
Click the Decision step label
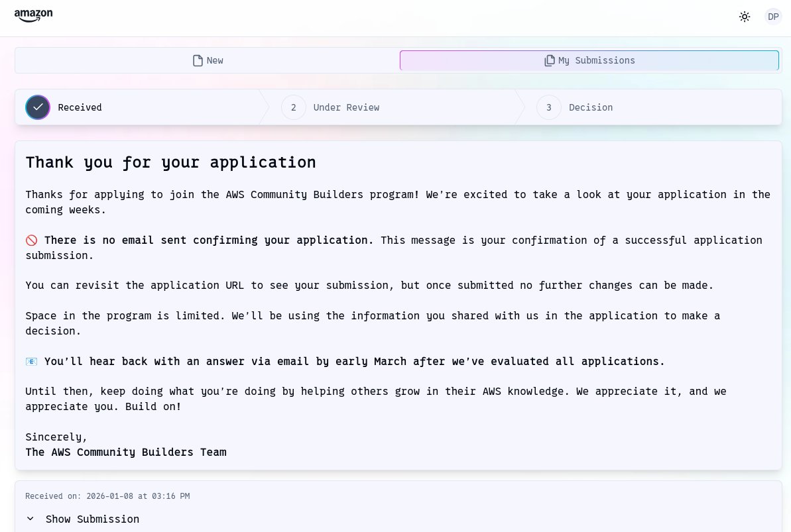591,107
